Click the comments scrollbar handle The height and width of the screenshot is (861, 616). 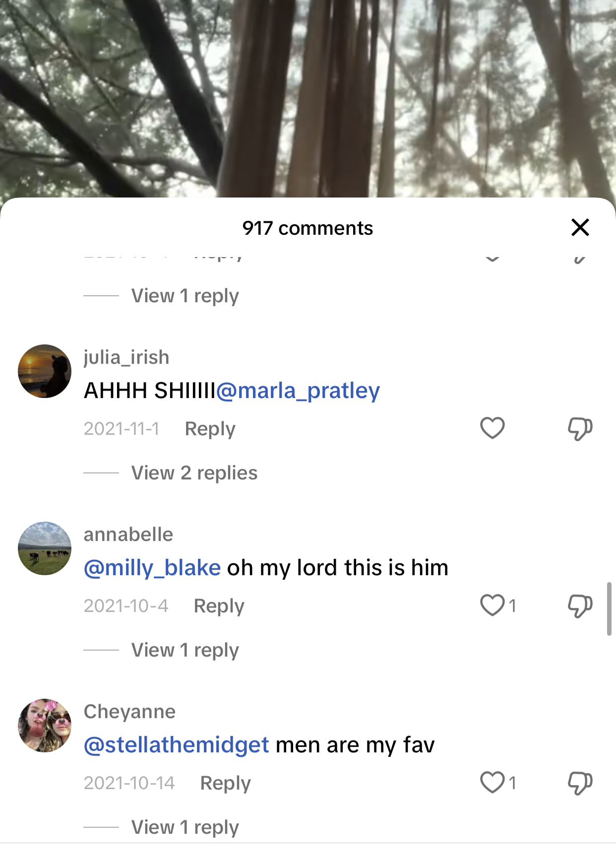pyautogui.click(x=609, y=609)
